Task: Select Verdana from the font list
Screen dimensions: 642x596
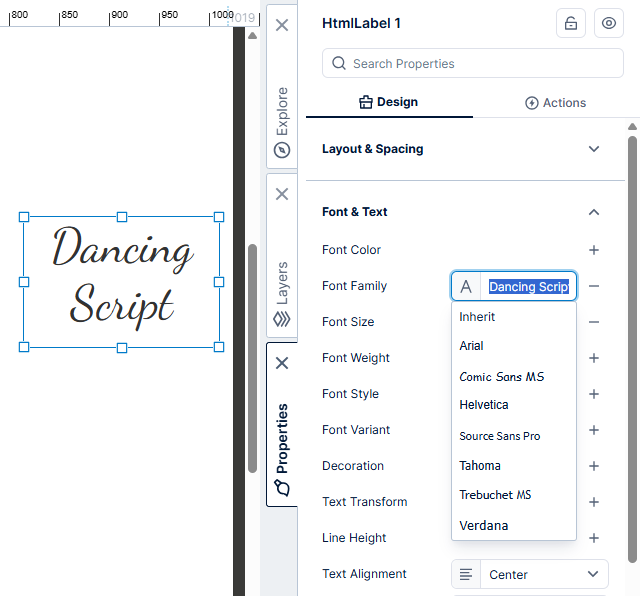Action: coord(514,526)
